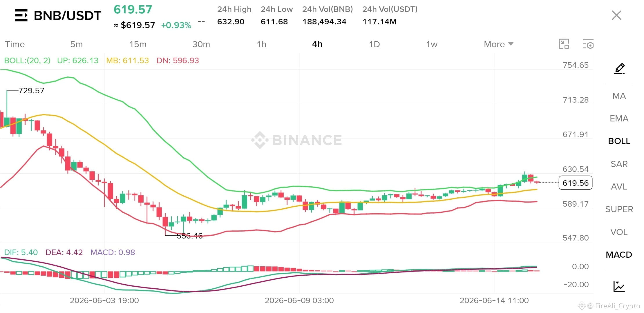Screen dimensions: 644x313
Task: Click the 754.65 price axis label
Action: (x=576, y=65)
